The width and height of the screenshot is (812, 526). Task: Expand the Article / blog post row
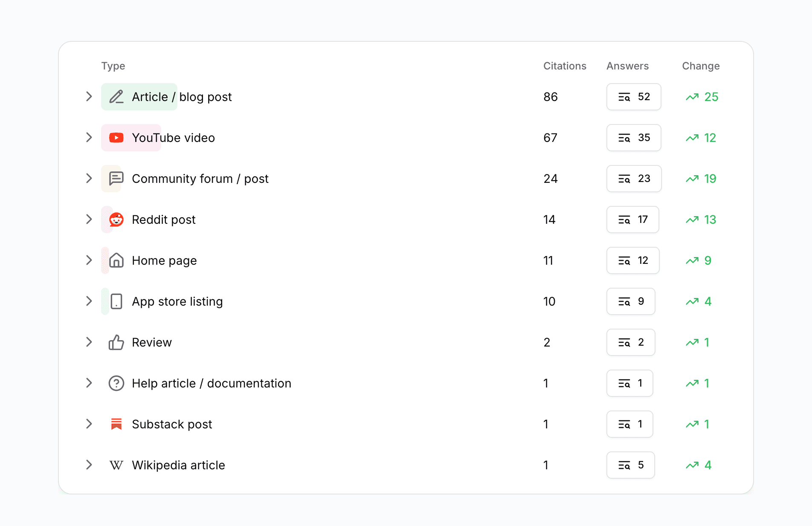pyautogui.click(x=89, y=97)
